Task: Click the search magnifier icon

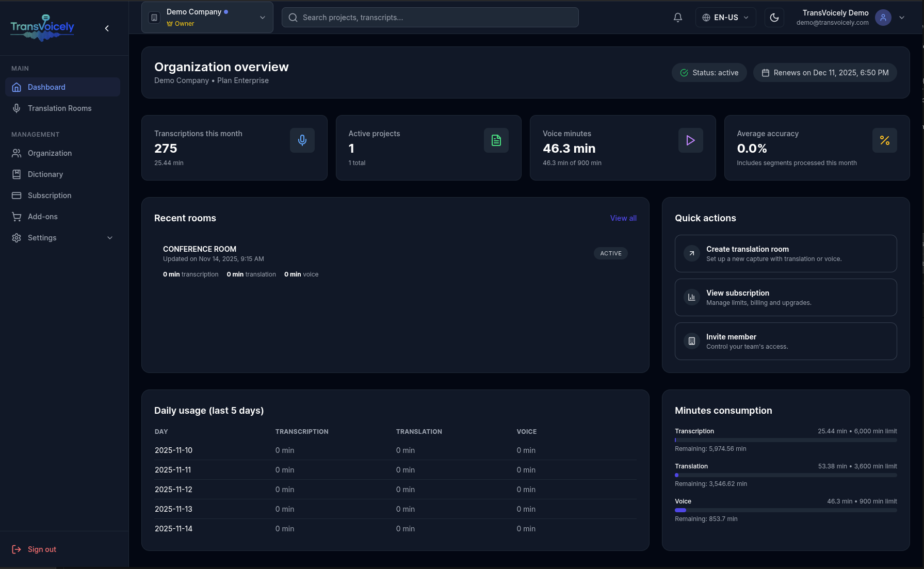Action: (x=293, y=18)
